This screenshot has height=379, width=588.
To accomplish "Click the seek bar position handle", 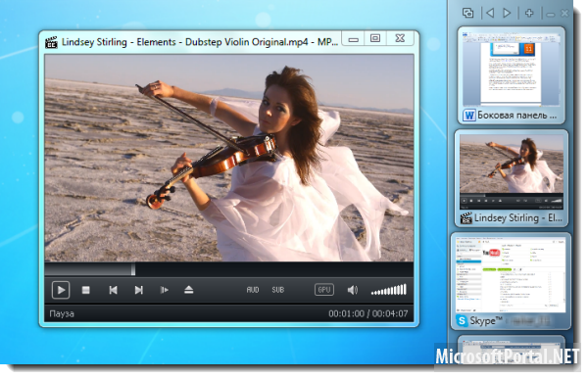I will [x=133, y=269].
